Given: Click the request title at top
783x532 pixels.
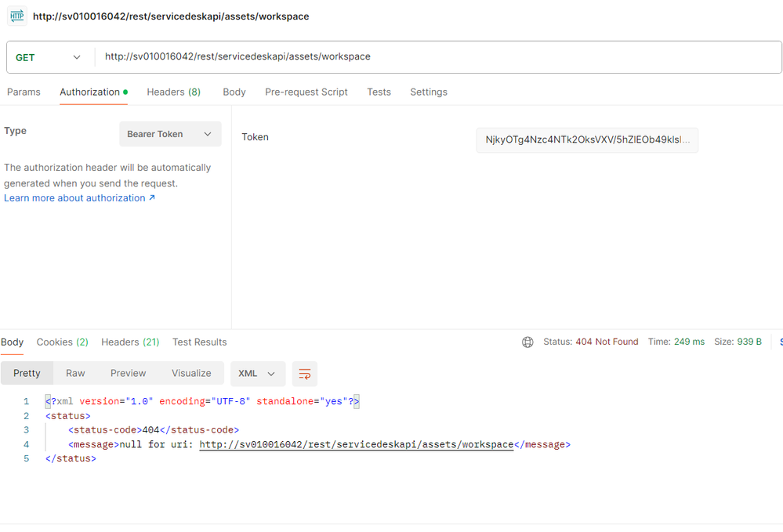Looking at the screenshot, I should 171,16.
